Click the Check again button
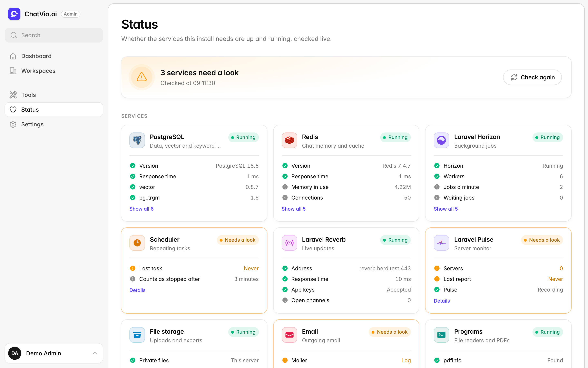The width and height of the screenshot is (588, 368). [532, 77]
